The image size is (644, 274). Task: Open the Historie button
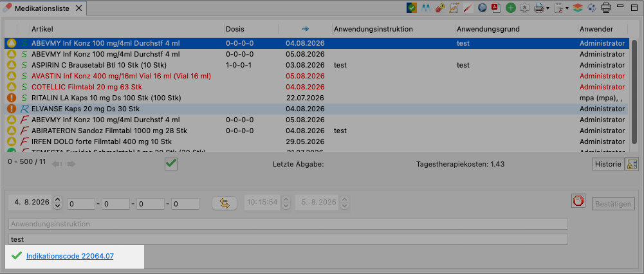pyautogui.click(x=608, y=164)
